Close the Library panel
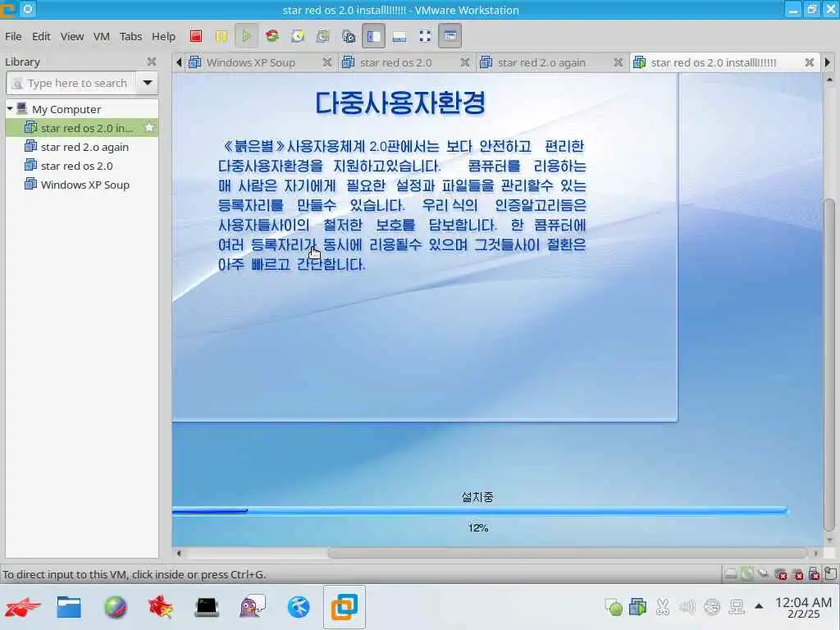Image resolution: width=840 pixels, height=630 pixels. pyautogui.click(x=152, y=62)
